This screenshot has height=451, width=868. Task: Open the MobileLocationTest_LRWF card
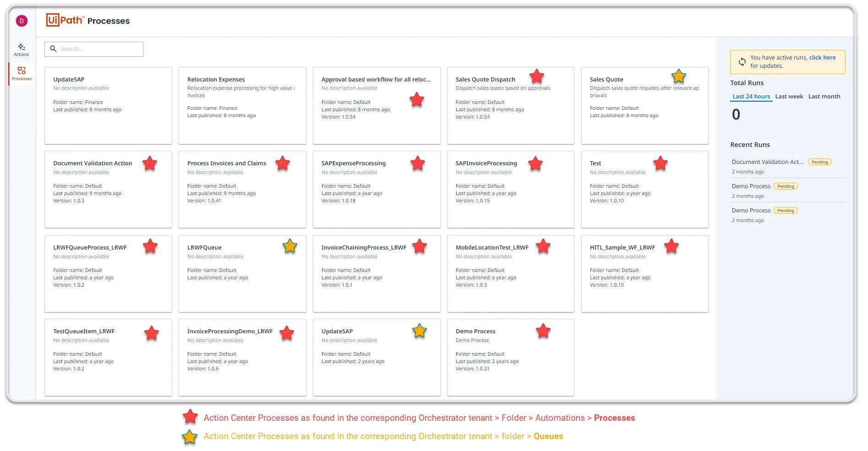(511, 274)
